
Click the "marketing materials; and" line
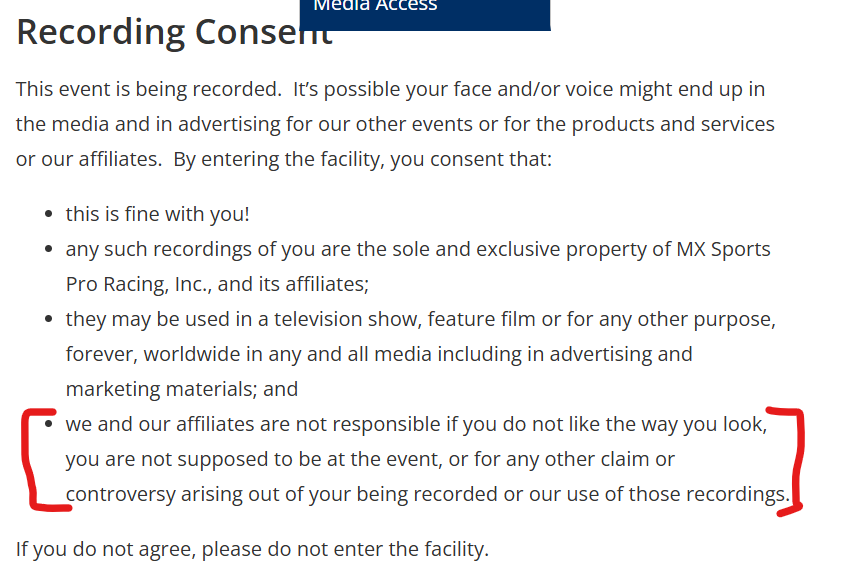tap(182, 389)
